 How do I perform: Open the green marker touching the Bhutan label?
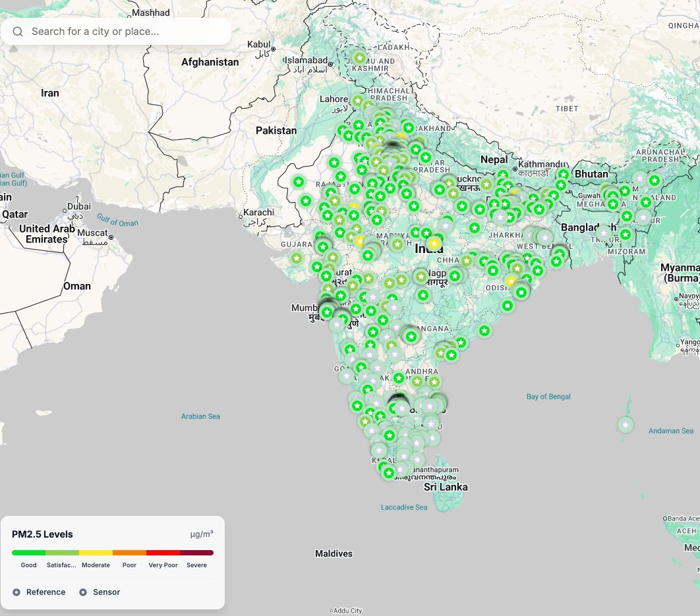tap(563, 175)
